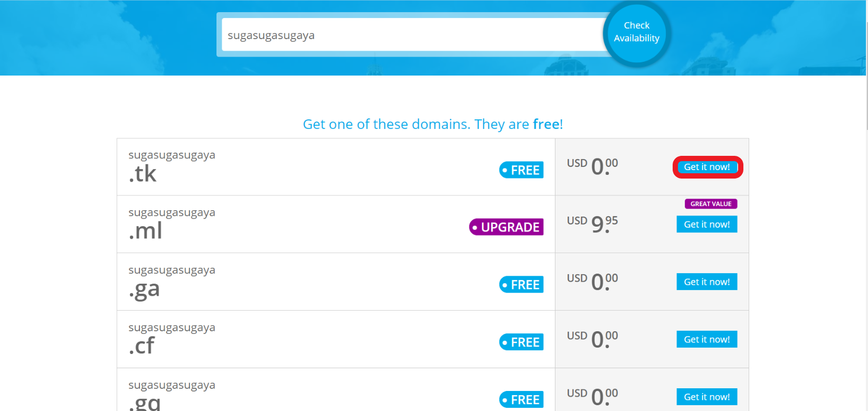This screenshot has width=868, height=411.
Task: Click the FREE badge on .tk row
Action: coord(522,170)
